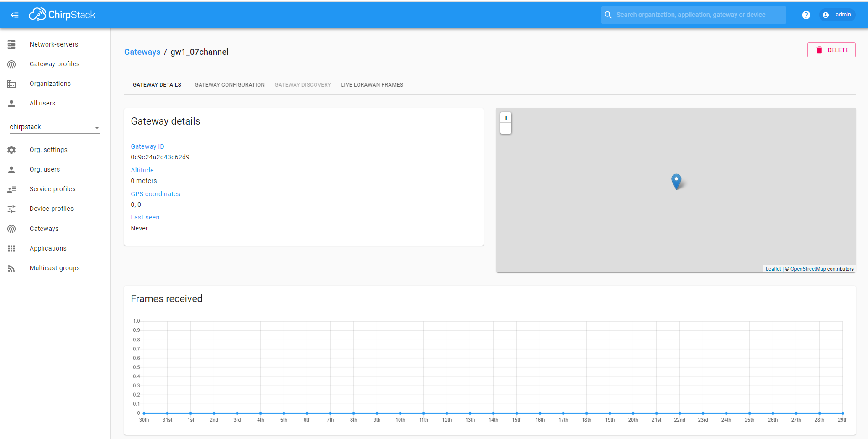
Task: Open Org. settings page
Action: pos(48,150)
